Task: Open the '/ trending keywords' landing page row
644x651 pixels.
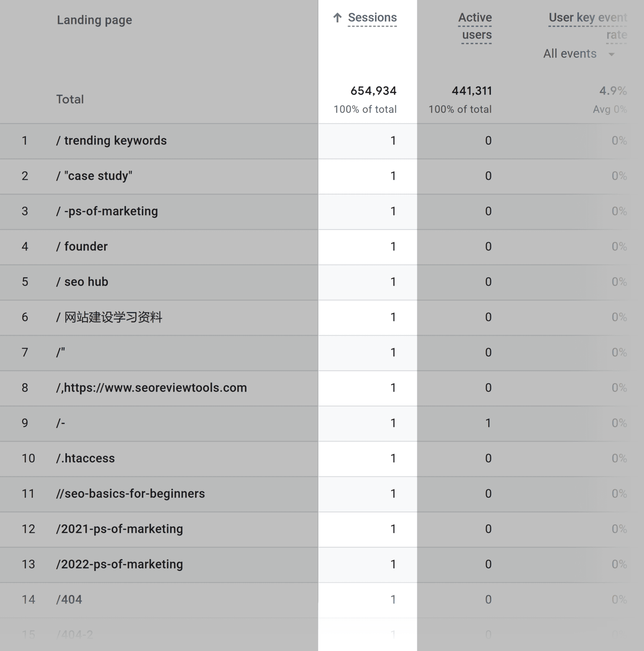Action: pos(112,141)
